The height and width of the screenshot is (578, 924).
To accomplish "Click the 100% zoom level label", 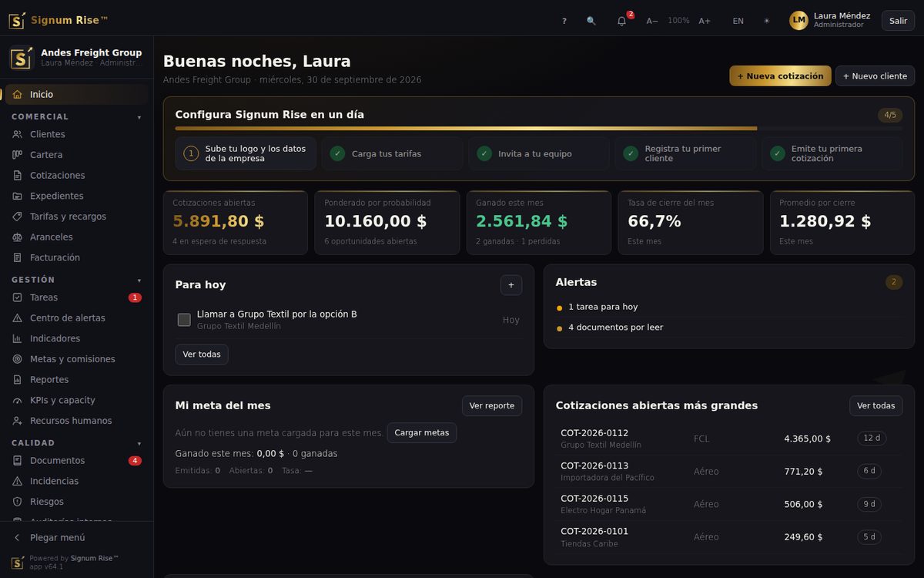I will 678,21.
